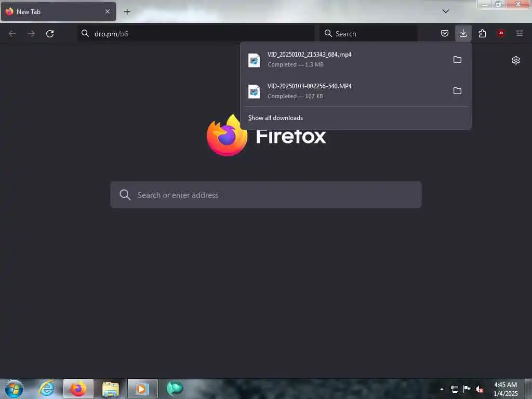Open the Extensions puzzle icon

tap(482, 33)
